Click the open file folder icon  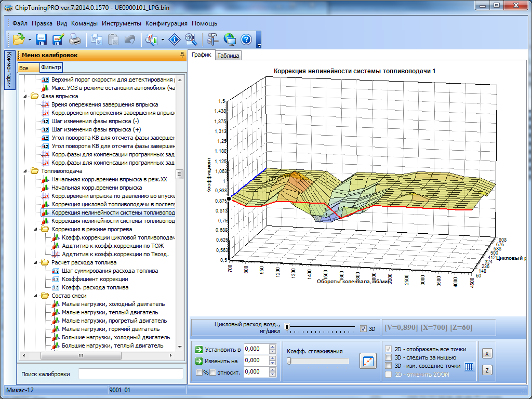click(19, 39)
